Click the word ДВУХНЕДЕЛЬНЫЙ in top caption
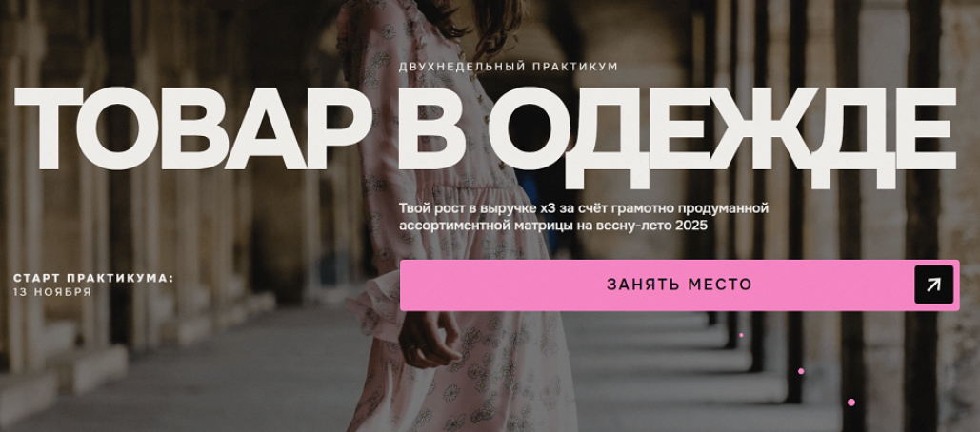Viewport: 980px width, 432px height. 461,67
